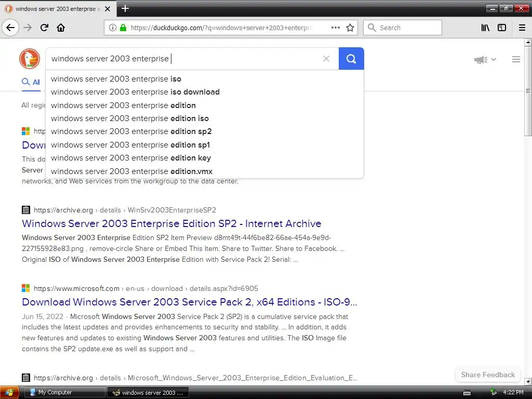Click archive.org Evaluation edition URL at bottom

pos(195,378)
